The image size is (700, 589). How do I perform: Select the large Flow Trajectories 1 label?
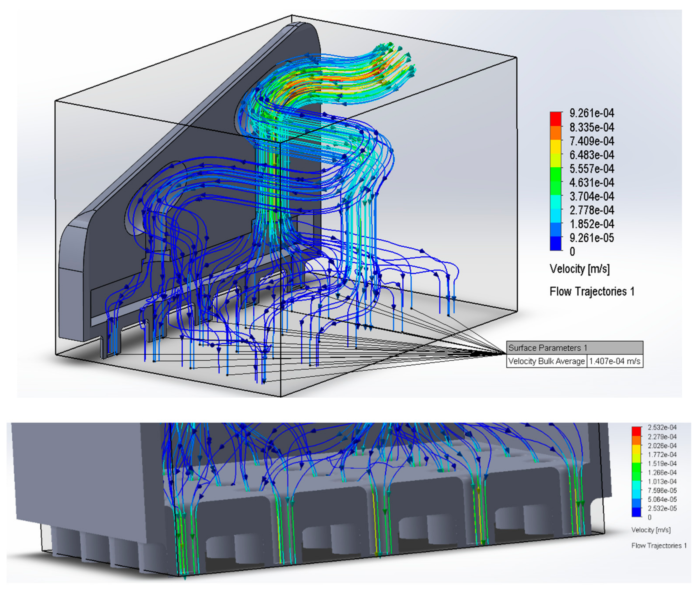[x=592, y=291]
